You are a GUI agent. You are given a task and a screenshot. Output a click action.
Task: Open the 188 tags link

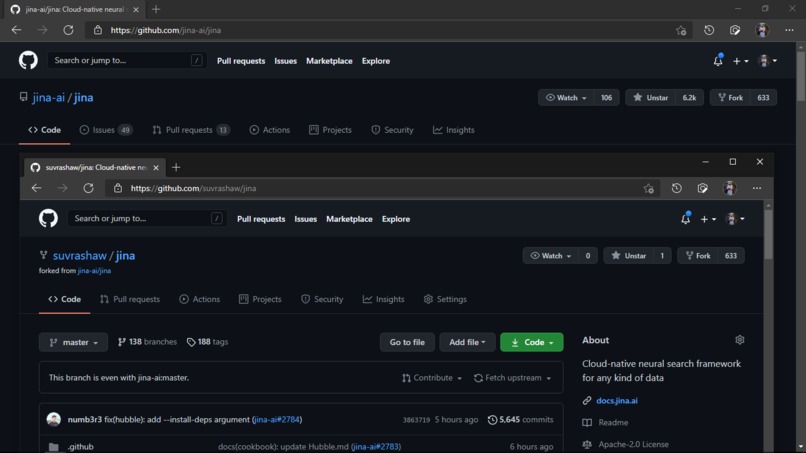pos(207,341)
